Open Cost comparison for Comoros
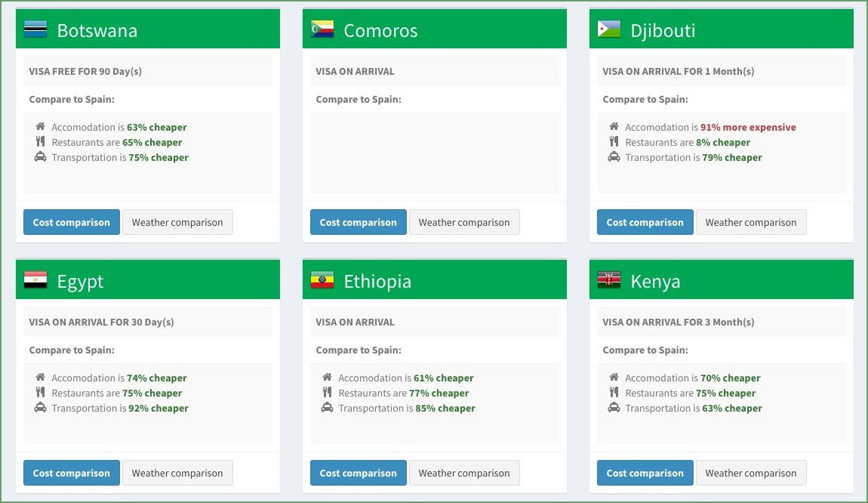Viewport: 868px width, 503px height. pos(359,222)
